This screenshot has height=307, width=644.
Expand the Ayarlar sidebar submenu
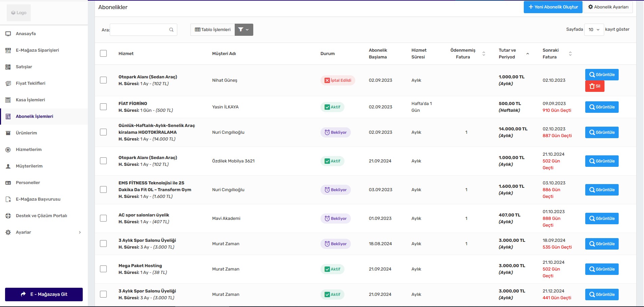point(80,232)
